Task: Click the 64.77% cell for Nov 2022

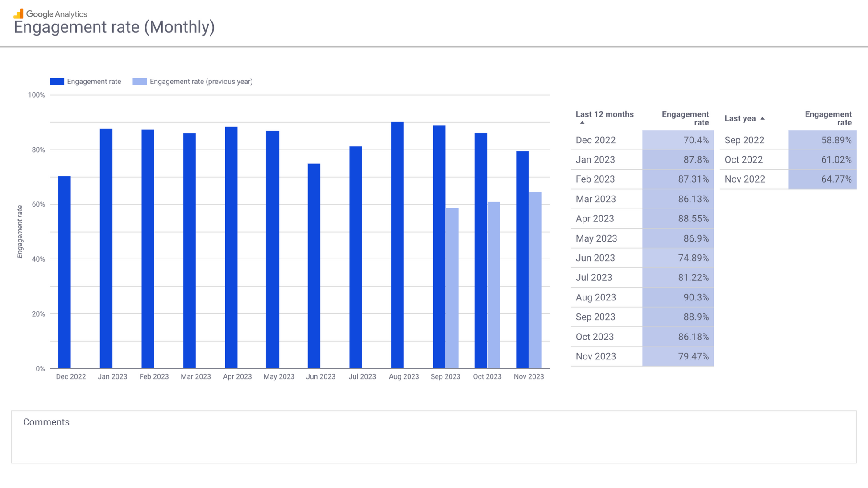Action: click(823, 179)
